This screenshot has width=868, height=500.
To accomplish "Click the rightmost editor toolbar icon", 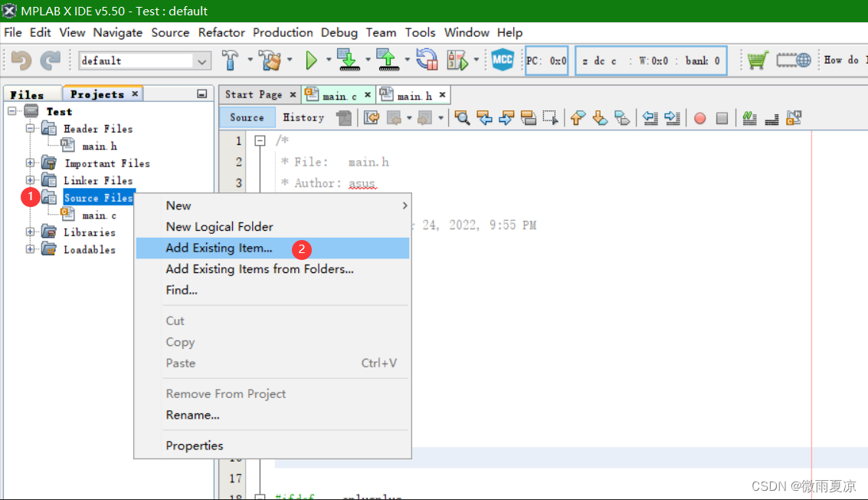I will (x=794, y=117).
